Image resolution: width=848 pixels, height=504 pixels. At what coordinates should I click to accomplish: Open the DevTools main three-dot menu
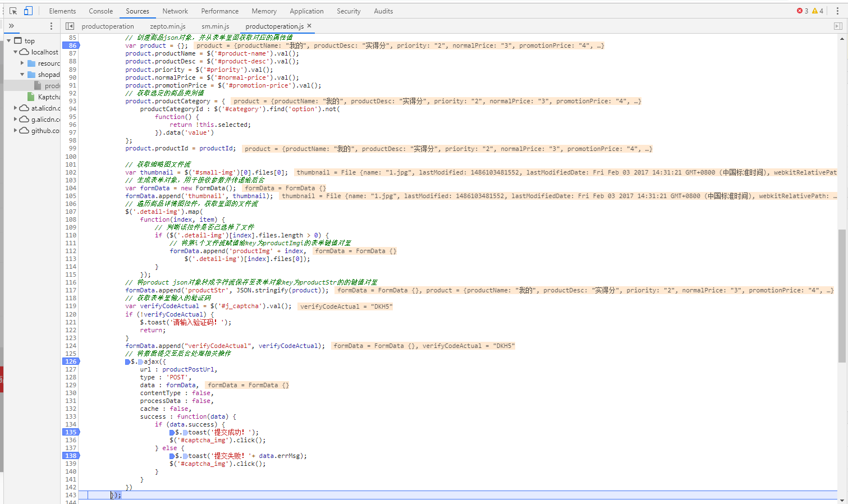837,11
